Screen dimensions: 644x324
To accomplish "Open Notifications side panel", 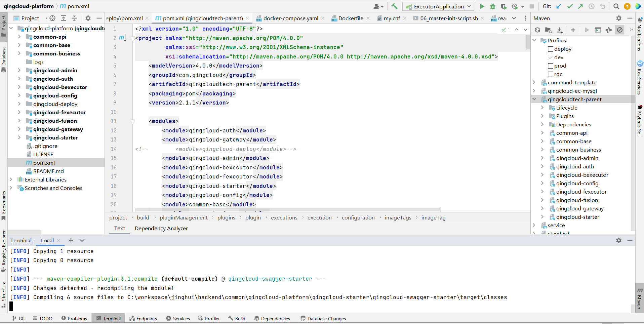I will tap(640, 35).
